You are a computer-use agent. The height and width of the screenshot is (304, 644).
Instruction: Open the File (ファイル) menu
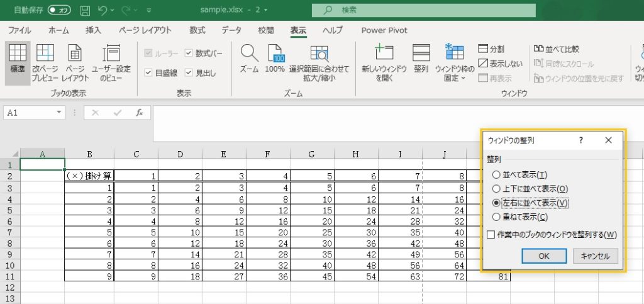(19, 30)
